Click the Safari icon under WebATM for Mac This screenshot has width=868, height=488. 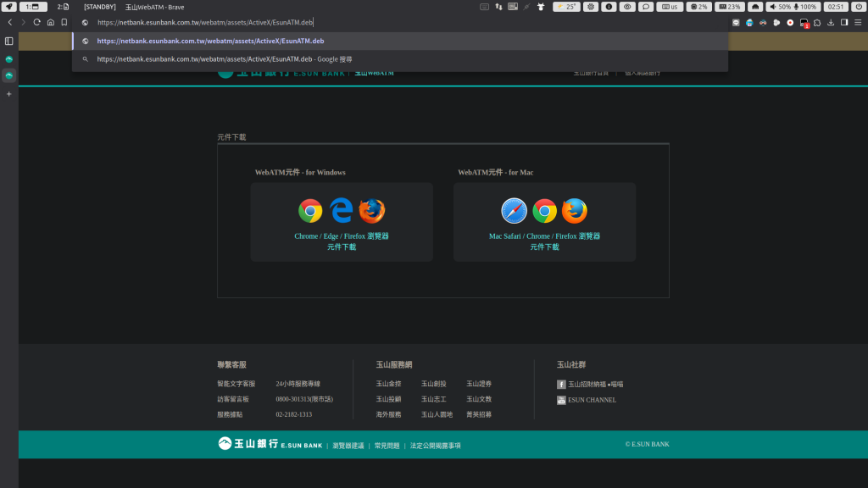point(515,211)
